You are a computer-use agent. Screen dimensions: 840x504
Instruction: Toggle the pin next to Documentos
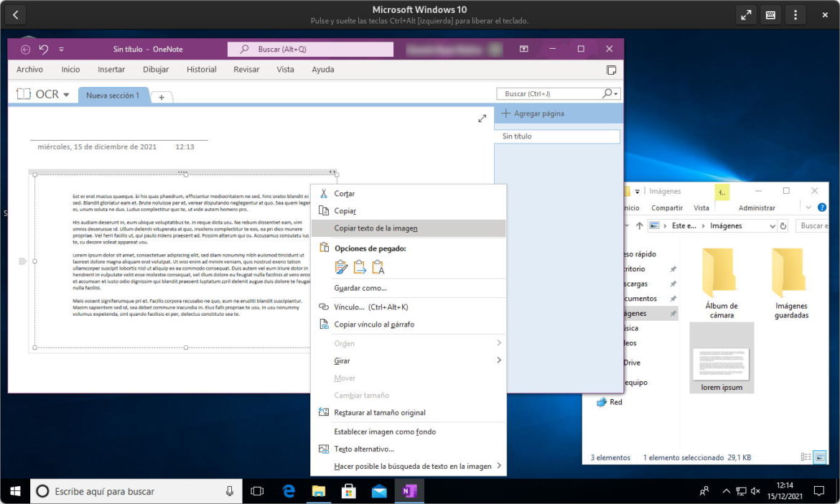[672, 298]
